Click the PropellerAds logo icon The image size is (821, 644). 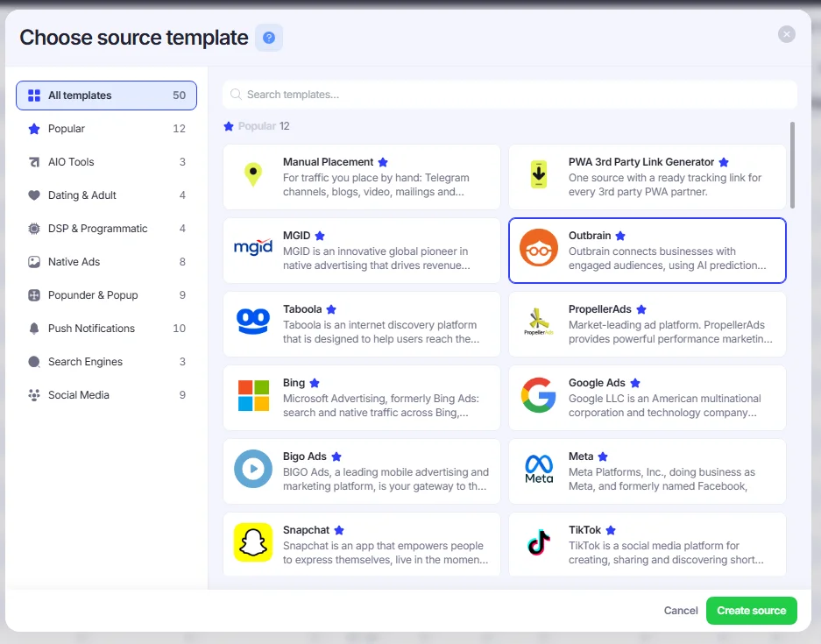[x=539, y=322]
